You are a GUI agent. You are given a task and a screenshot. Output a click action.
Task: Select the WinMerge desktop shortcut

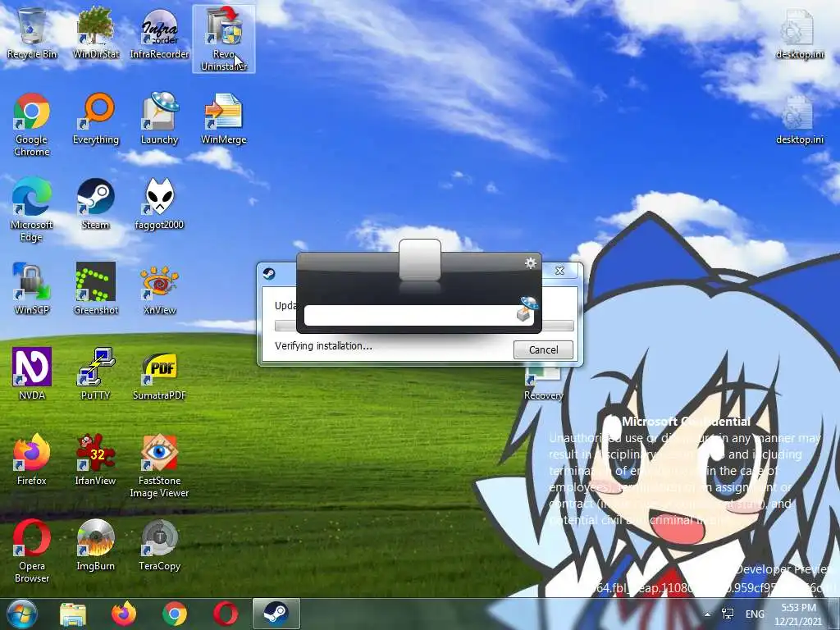pos(224,118)
